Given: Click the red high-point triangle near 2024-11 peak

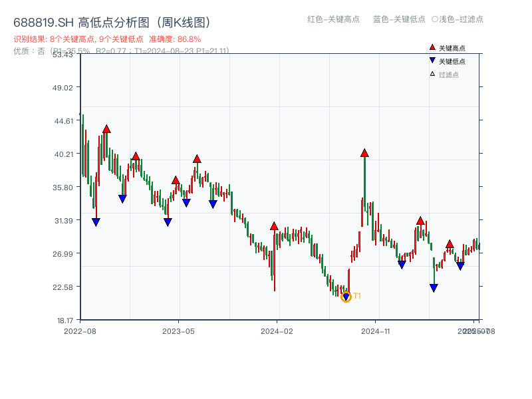Looking at the screenshot, I should click(x=364, y=152).
